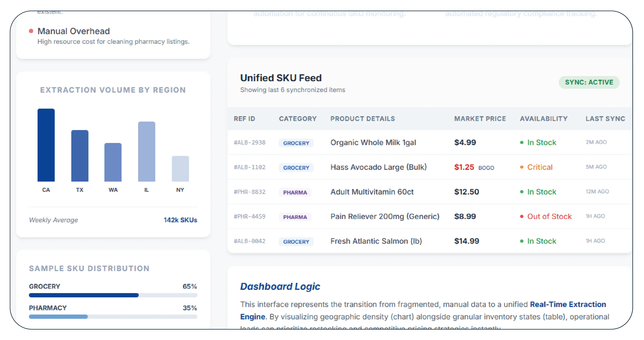
Task: Sort by the AVAILABILITY column header
Action: (x=543, y=119)
